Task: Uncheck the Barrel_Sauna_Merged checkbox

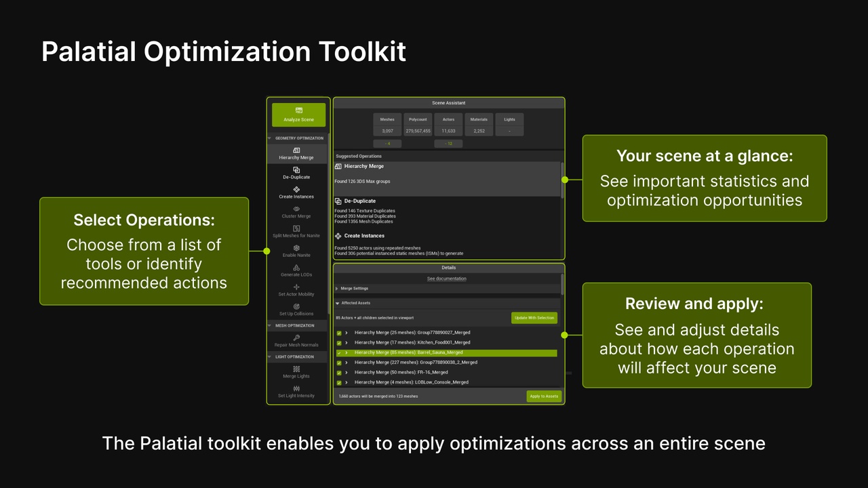Action: pos(339,352)
